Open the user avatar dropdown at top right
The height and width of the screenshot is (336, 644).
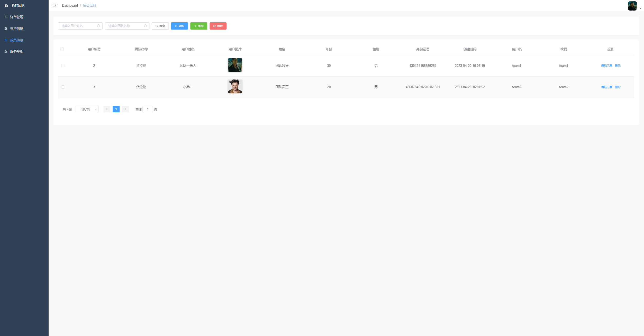point(632,5)
